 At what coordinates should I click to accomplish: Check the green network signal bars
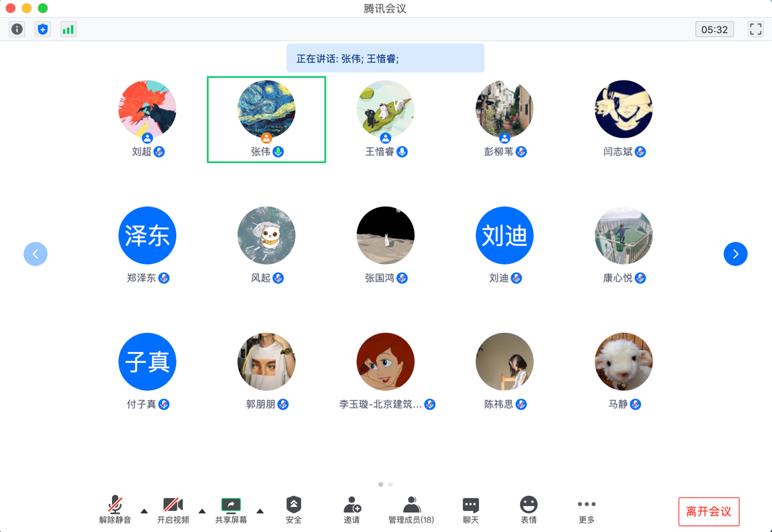tap(68, 29)
